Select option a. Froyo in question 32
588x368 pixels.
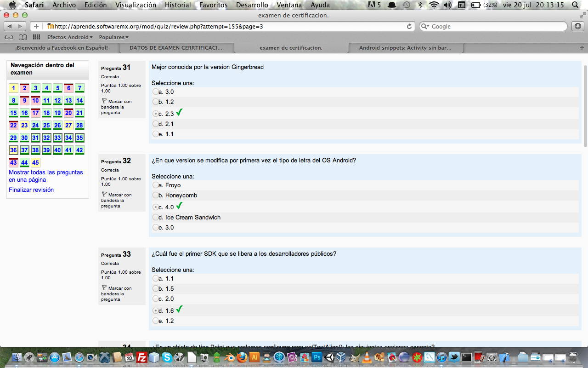[155, 185]
